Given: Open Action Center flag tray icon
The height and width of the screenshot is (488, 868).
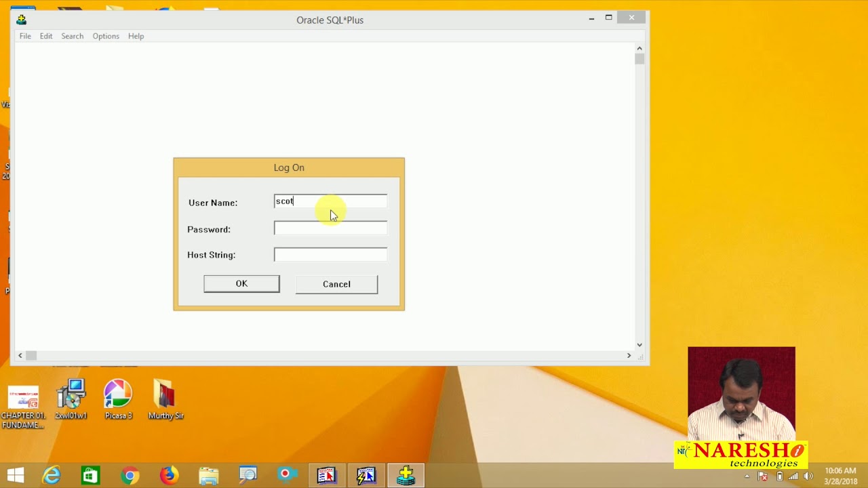Looking at the screenshot, I should tap(763, 476).
